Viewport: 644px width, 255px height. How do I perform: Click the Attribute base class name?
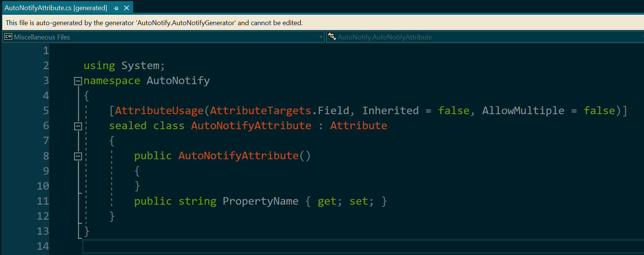pos(358,126)
